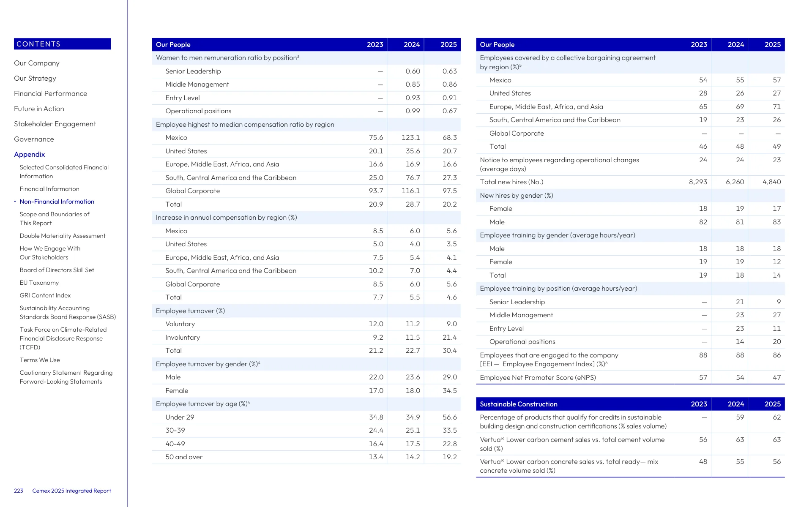This screenshot has height=507, width=812.
Task: Select the eNPS 2025 value 47
Action: click(x=777, y=378)
